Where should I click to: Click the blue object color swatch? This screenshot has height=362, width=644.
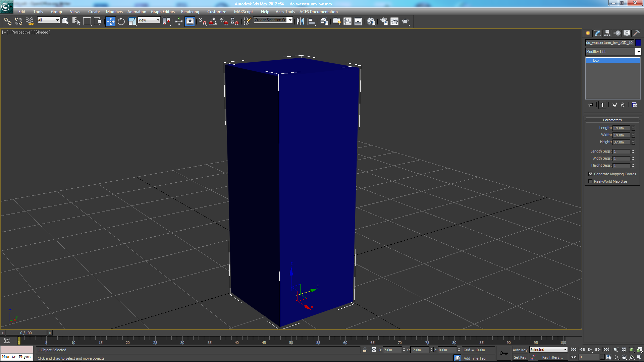638,43
